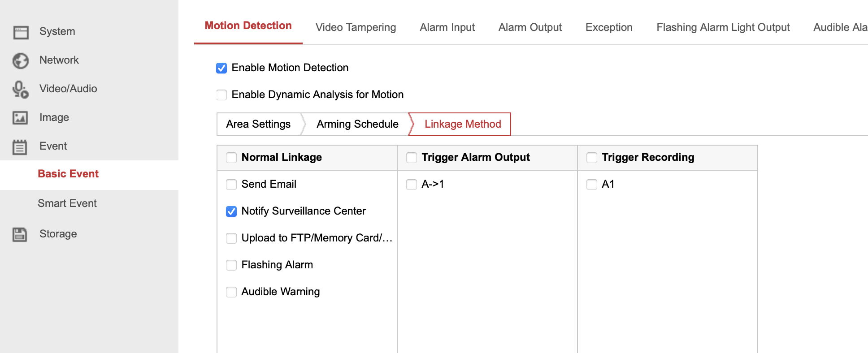Enable A1 under Trigger Recording

click(x=592, y=184)
